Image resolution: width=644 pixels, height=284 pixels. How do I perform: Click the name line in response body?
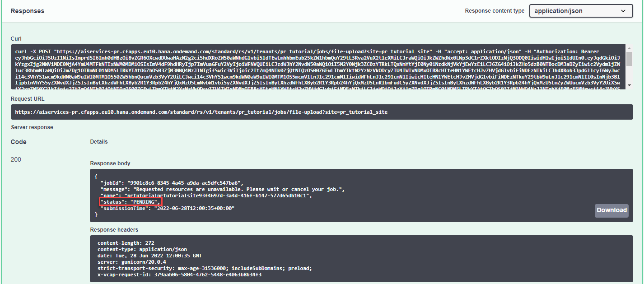click(206, 196)
